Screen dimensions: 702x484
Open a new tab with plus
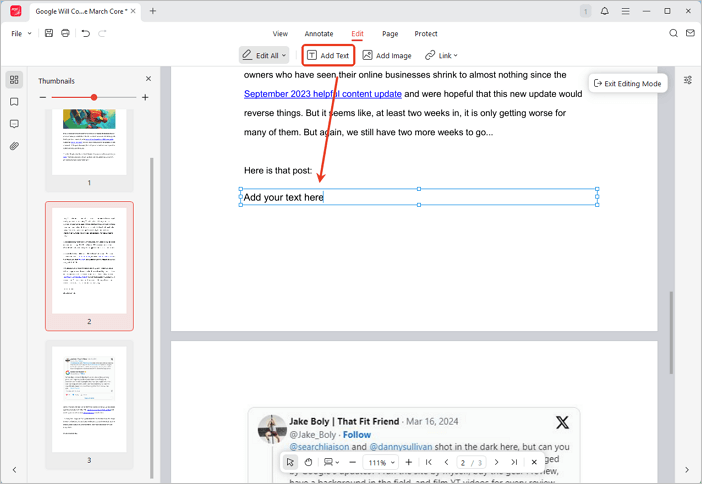click(153, 11)
